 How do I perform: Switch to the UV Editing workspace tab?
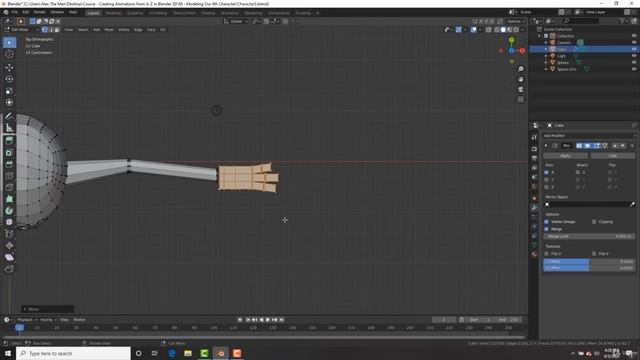[x=158, y=13]
